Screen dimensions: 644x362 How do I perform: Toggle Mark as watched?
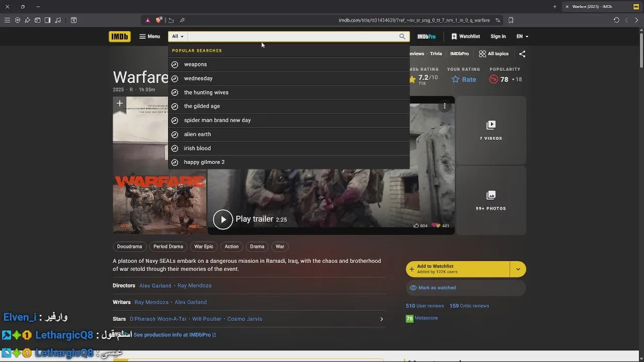[x=466, y=288]
